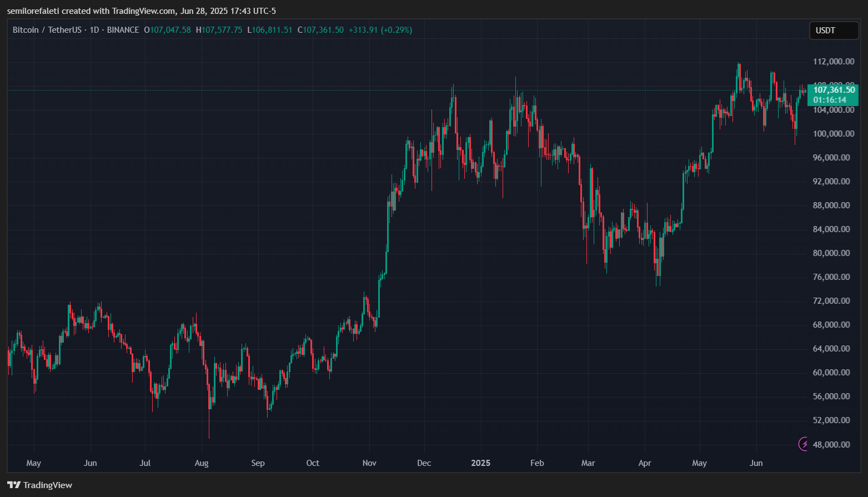Open the USDT currency selector

click(x=834, y=31)
